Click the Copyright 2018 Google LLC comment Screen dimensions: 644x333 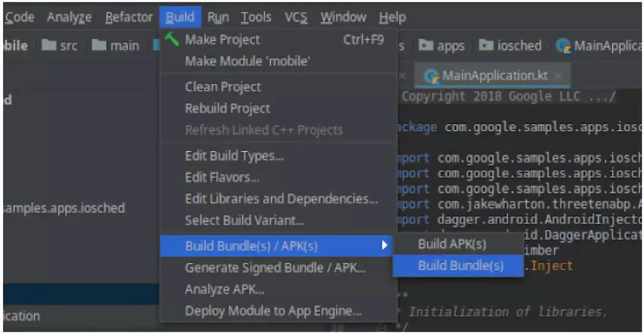(509, 97)
